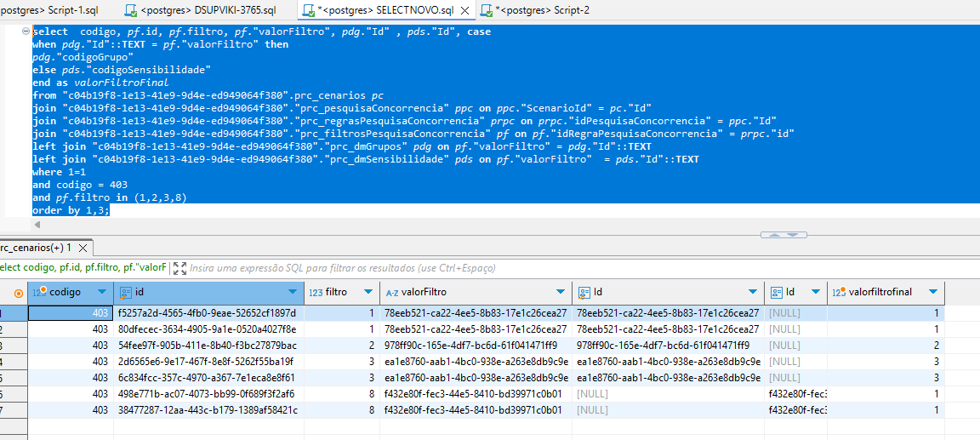Click the Script-2 tab's file icon

coord(486,10)
